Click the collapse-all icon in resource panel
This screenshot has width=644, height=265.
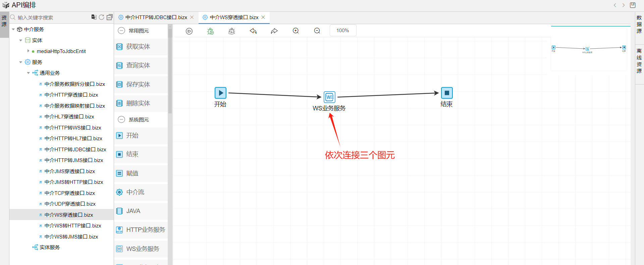coord(110,17)
